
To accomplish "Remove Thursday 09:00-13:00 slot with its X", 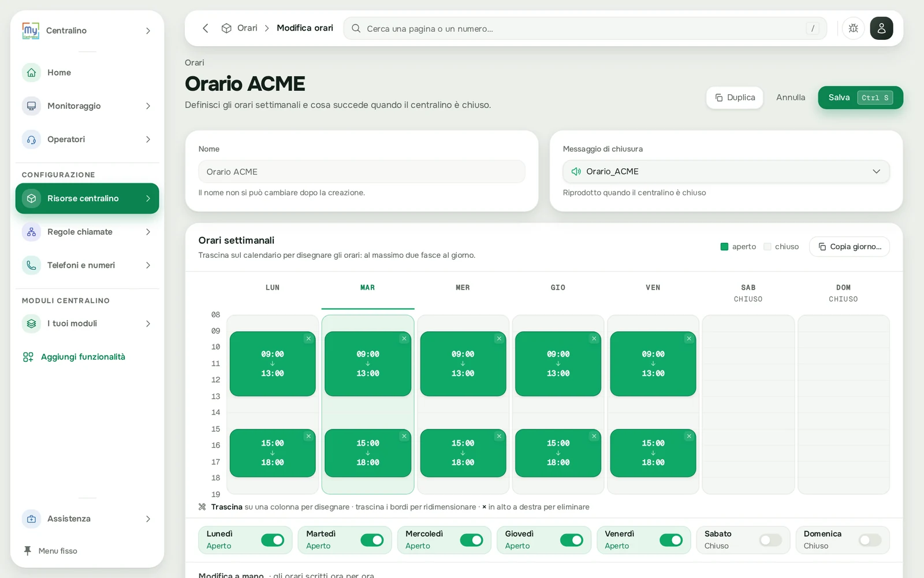I will pos(594,339).
